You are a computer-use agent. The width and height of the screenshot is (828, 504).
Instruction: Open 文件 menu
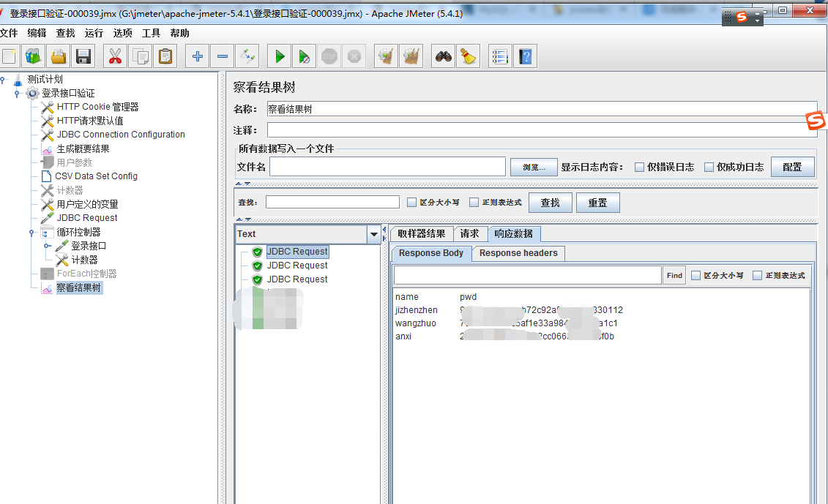[x=9, y=33]
